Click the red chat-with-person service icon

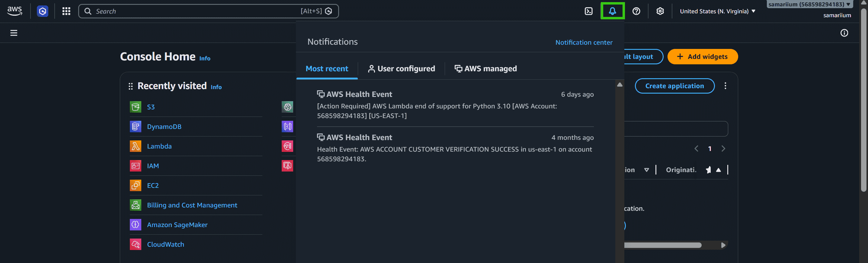coord(287,165)
